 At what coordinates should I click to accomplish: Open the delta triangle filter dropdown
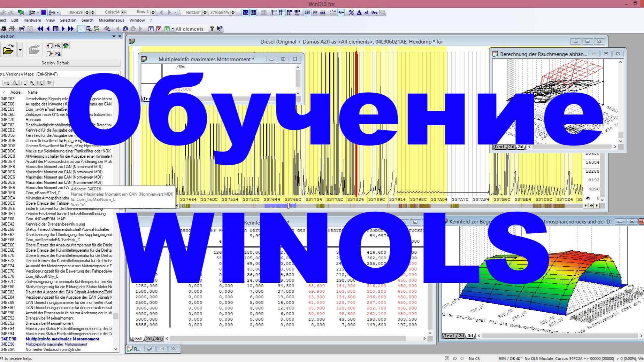[x=15, y=83]
